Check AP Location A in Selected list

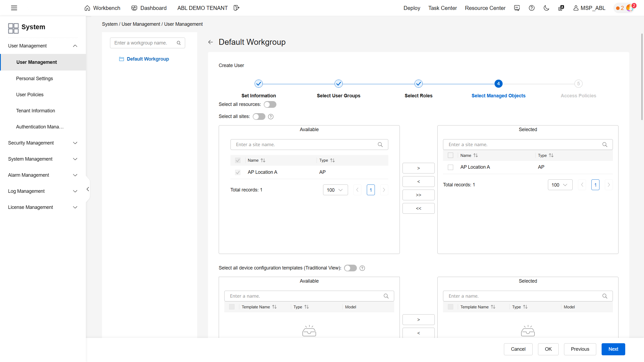tap(451, 167)
